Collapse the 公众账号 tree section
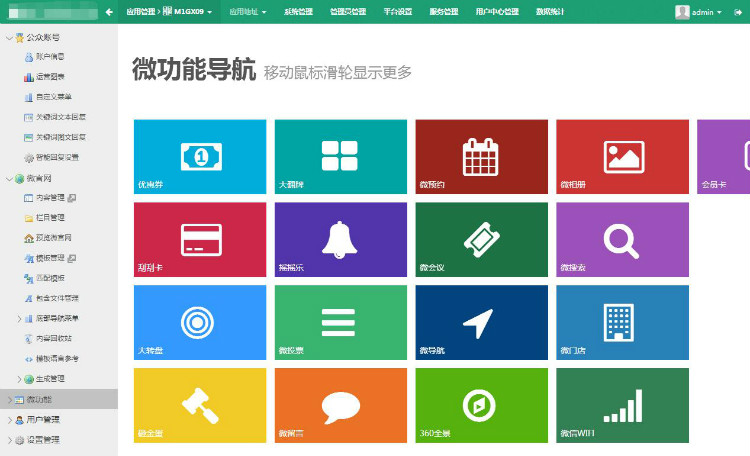Image resolution: width=750 pixels, height=456 pixels. (9, 38)
